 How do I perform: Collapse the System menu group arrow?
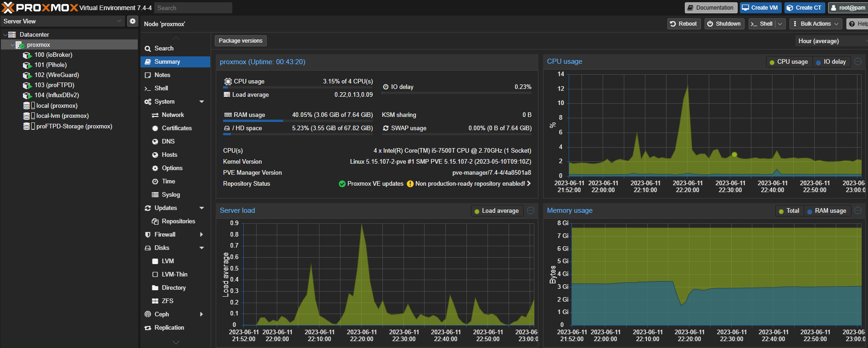pyautogui.click(x=202, y=102)
